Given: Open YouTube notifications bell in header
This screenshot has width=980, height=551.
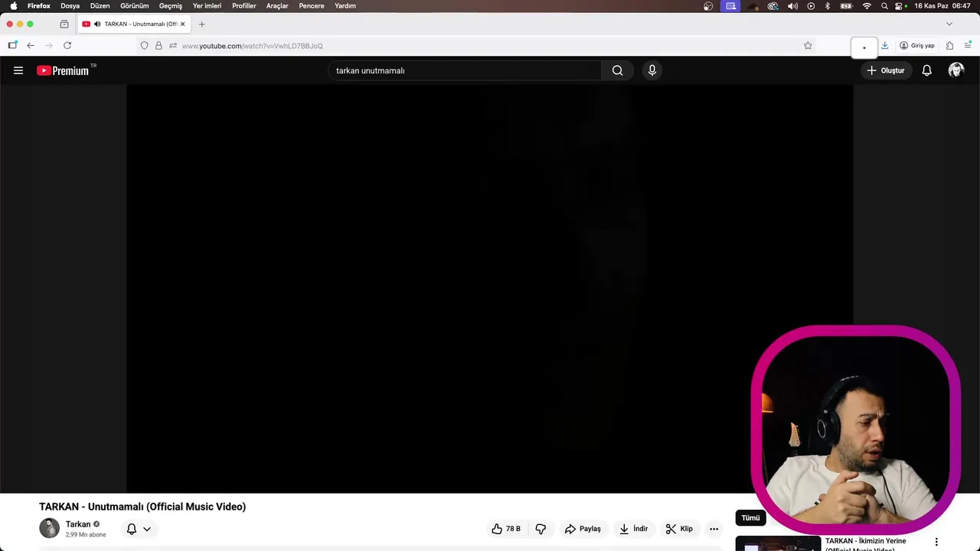Looking at the screenshot, I should (x=926, y=70).
